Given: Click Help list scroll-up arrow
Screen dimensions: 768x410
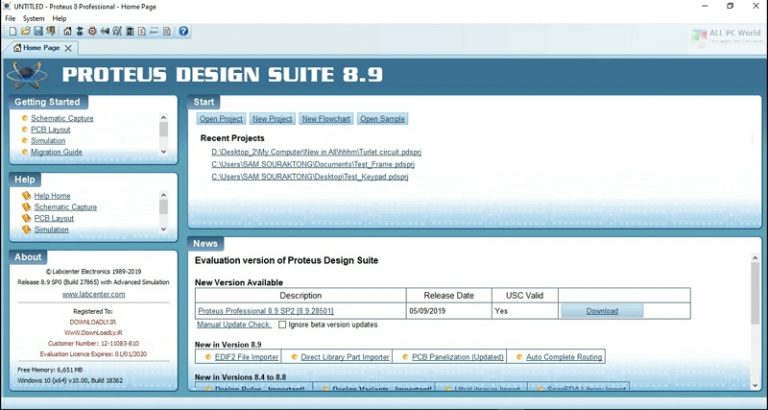Looking at the screenshot, I should click(x=164, y=194).
